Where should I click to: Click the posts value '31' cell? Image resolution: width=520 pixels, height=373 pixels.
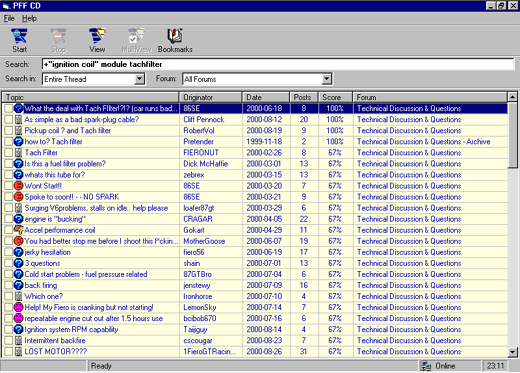click(x=303, y=351)
